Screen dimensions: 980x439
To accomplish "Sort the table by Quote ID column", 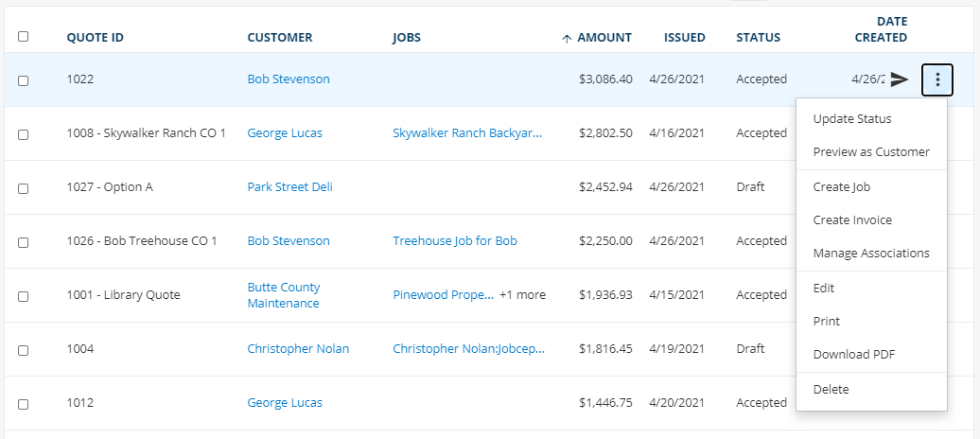I will (x=95, y=38).
